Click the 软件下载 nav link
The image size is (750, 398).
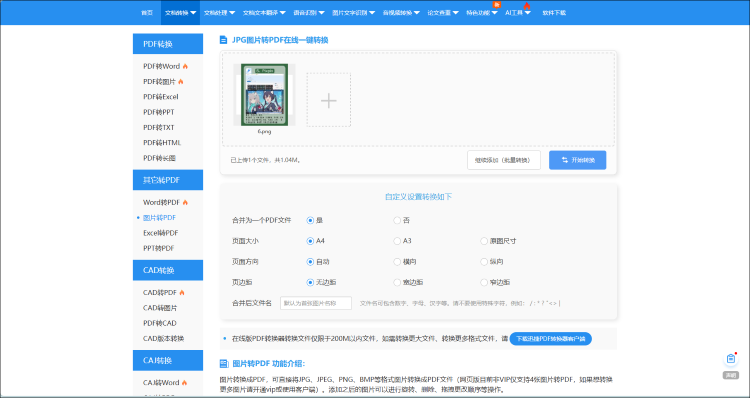[554, 13]
